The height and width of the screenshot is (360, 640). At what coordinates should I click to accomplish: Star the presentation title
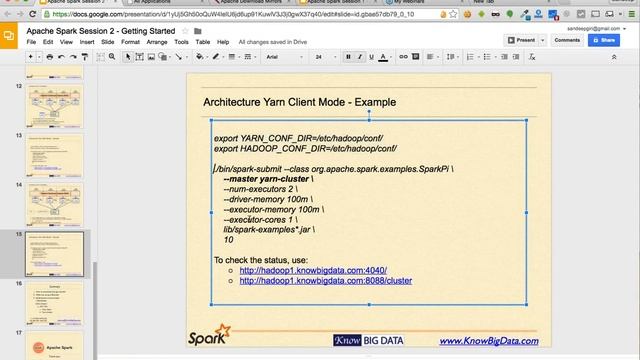(185, 31)
